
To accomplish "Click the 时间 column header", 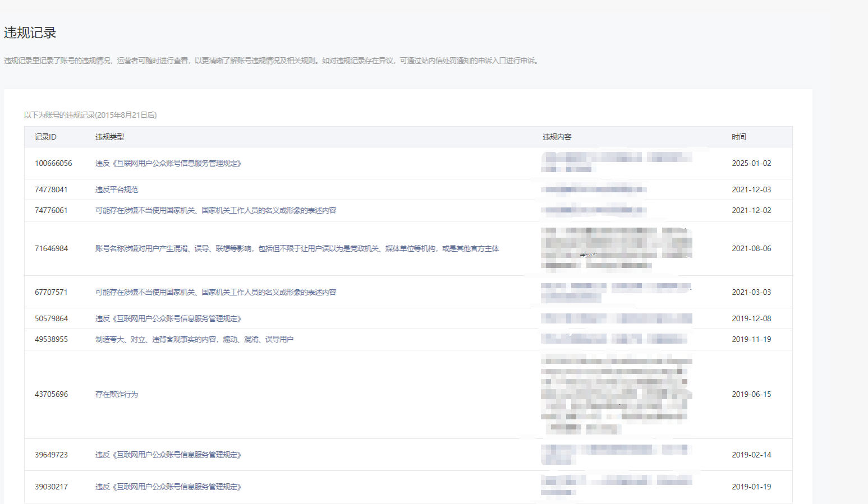I will click(x=738, y=137).
